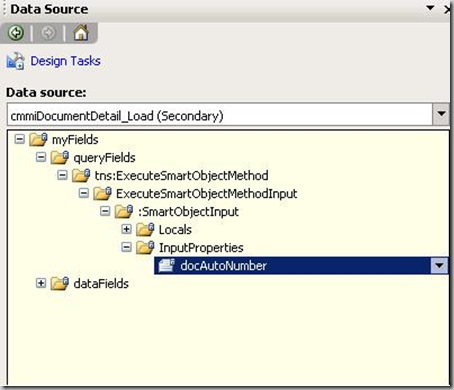Viewport: 454px width, 390px height.
Task: Click the tns:ExecuteSmartObjectMethod folder icon
Action: [81, 175]
